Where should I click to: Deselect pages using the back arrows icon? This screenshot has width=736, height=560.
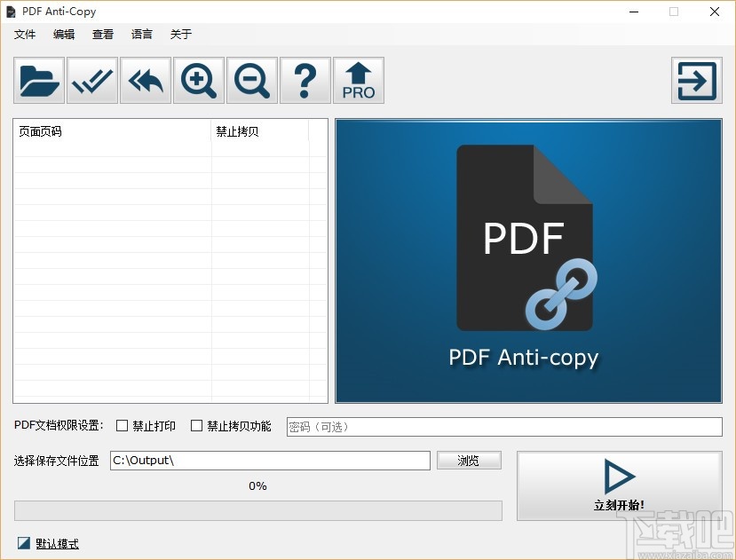[x=145, y=80]
